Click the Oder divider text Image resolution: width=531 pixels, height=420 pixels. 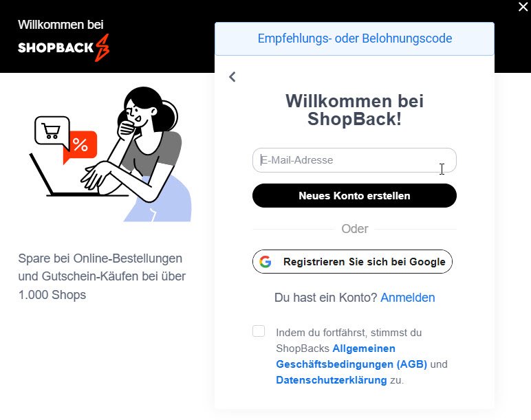(x=354, y=229)
